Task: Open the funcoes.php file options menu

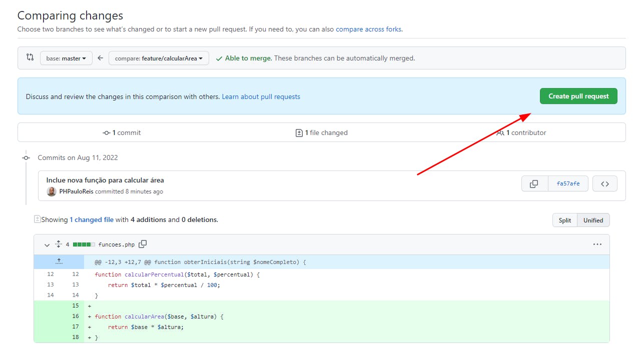Action: coord(597,244)
